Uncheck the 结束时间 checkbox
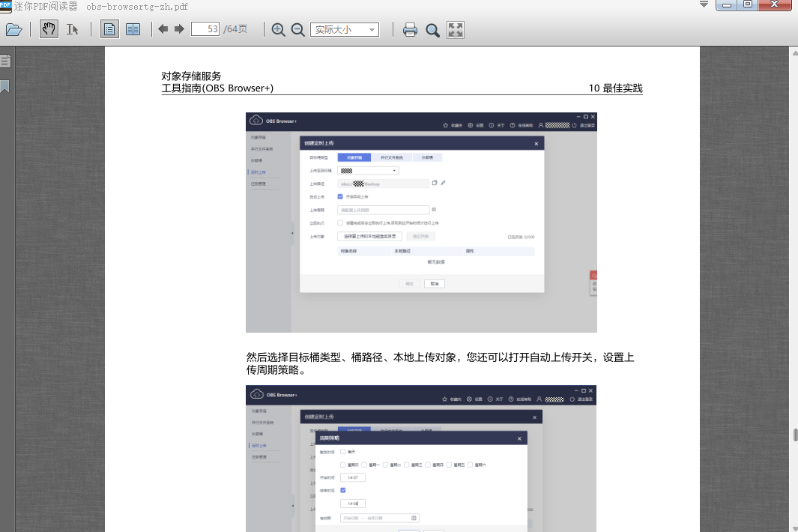This screenshot has width=798, height=532. point(342,490)
